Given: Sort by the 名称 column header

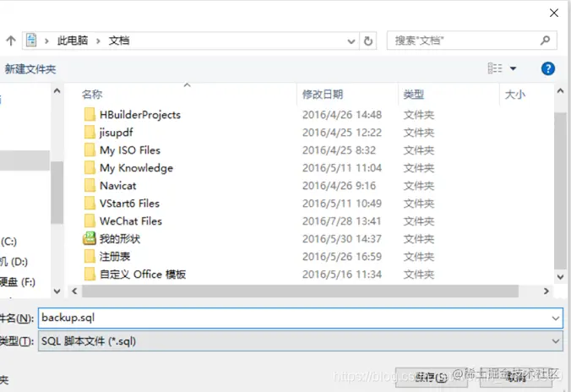Looking at the screenshot, I should pyautogui.click(x=92, y=95).
